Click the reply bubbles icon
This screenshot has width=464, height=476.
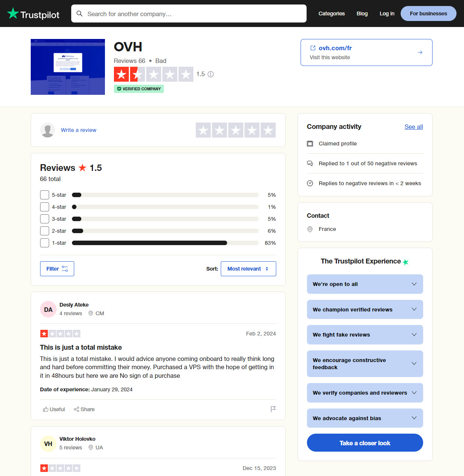310,163
